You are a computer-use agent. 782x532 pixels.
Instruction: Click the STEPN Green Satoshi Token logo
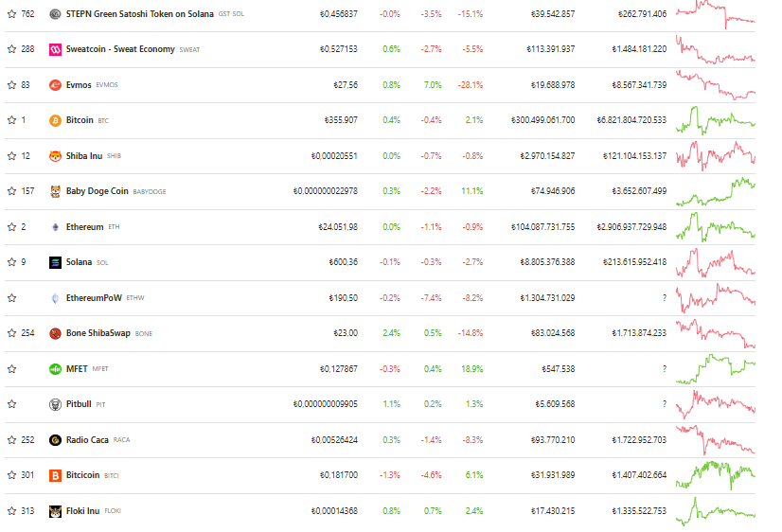coord(55,14)
